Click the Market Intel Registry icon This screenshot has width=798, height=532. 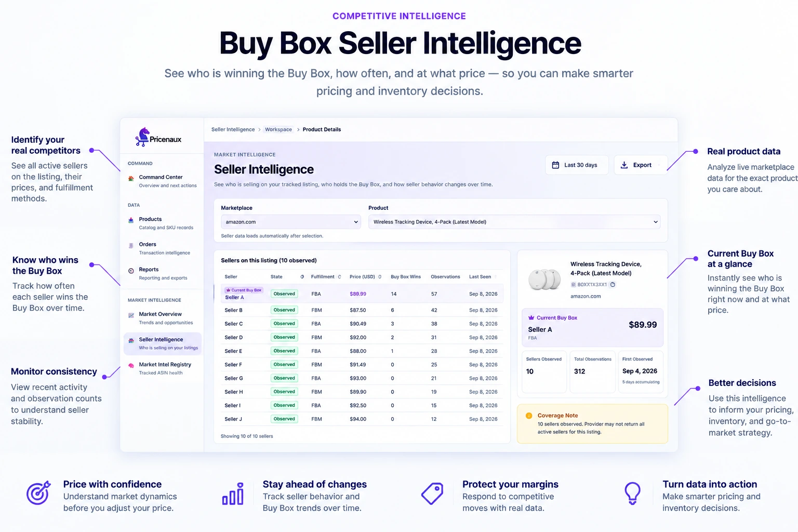tap(131, 366)
